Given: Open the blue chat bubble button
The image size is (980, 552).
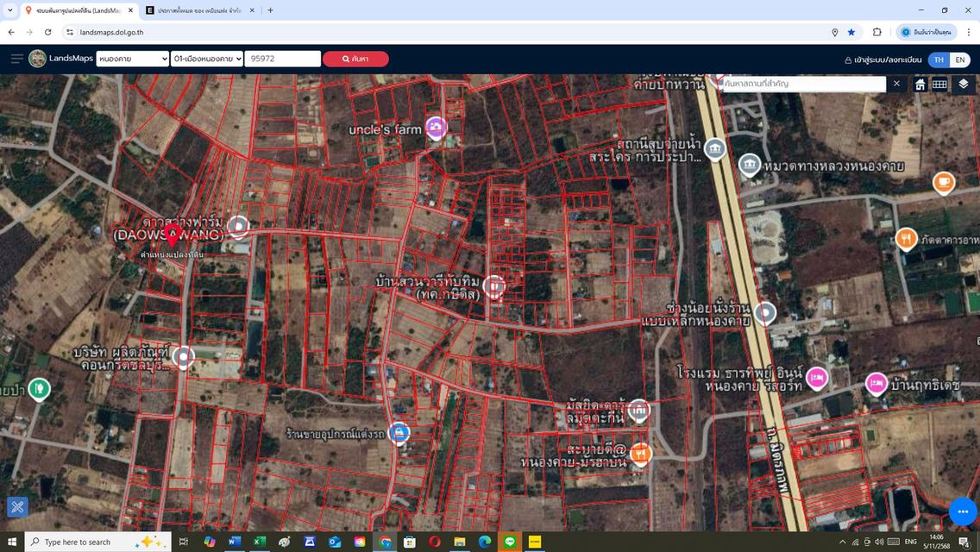Looking at the screenshot, I should click(x=963, y=511).
